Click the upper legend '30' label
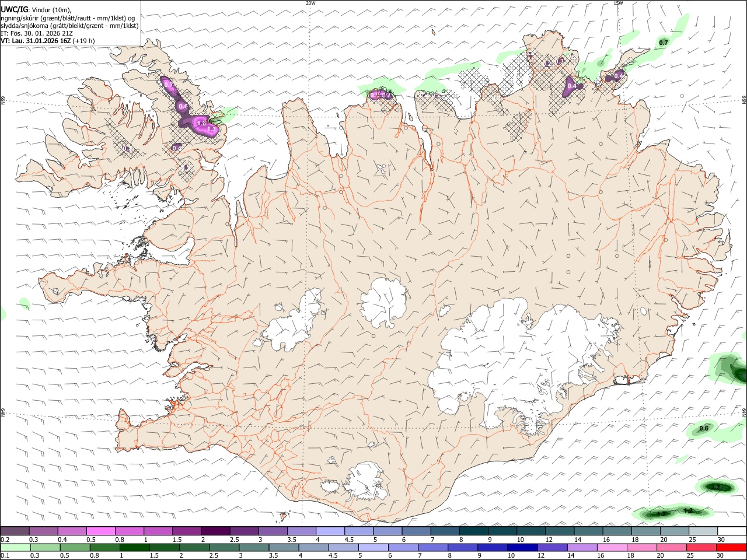 coord(721,540)
